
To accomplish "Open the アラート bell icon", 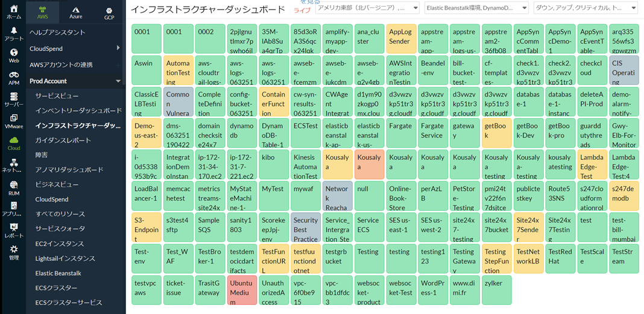I will 13,33.
